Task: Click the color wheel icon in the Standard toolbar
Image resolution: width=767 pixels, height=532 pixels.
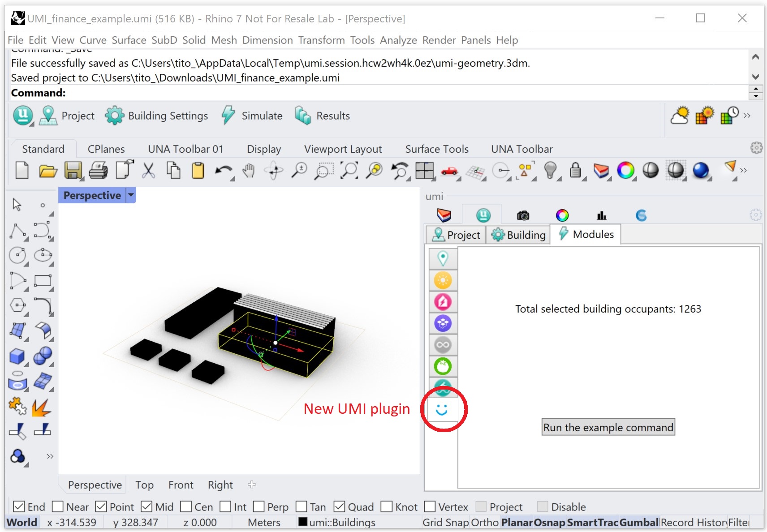Action: [x=625, y=171]
